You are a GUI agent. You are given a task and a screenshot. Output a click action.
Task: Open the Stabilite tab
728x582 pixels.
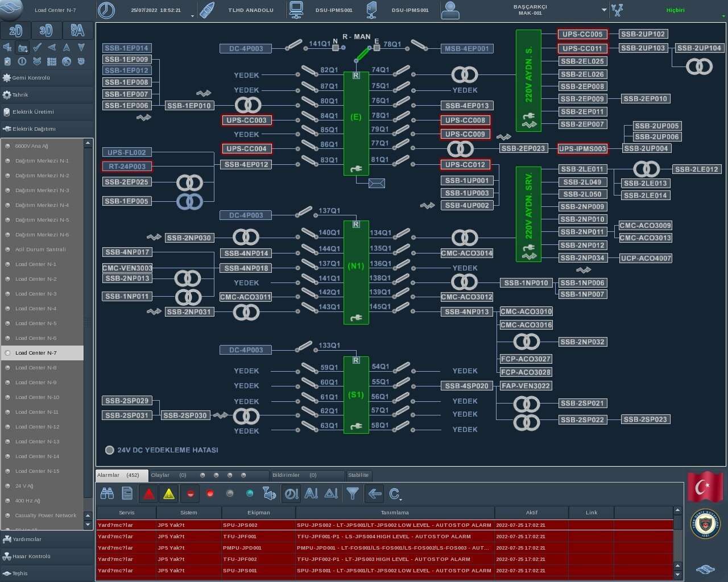[358, 475]
